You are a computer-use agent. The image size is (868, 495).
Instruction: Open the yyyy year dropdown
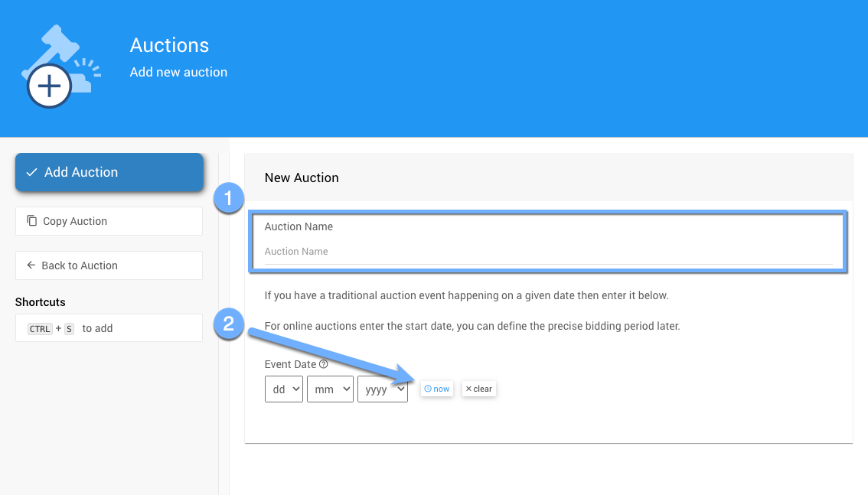click(382, 389)
